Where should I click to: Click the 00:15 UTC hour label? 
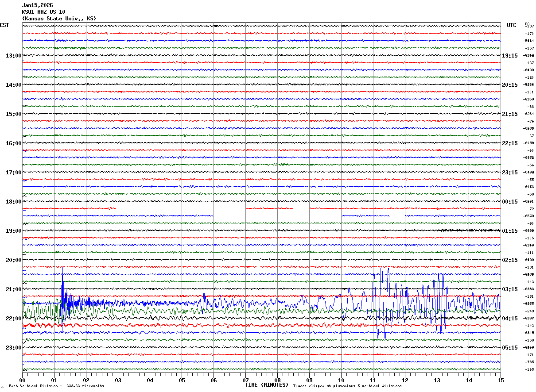click(509, 202)
